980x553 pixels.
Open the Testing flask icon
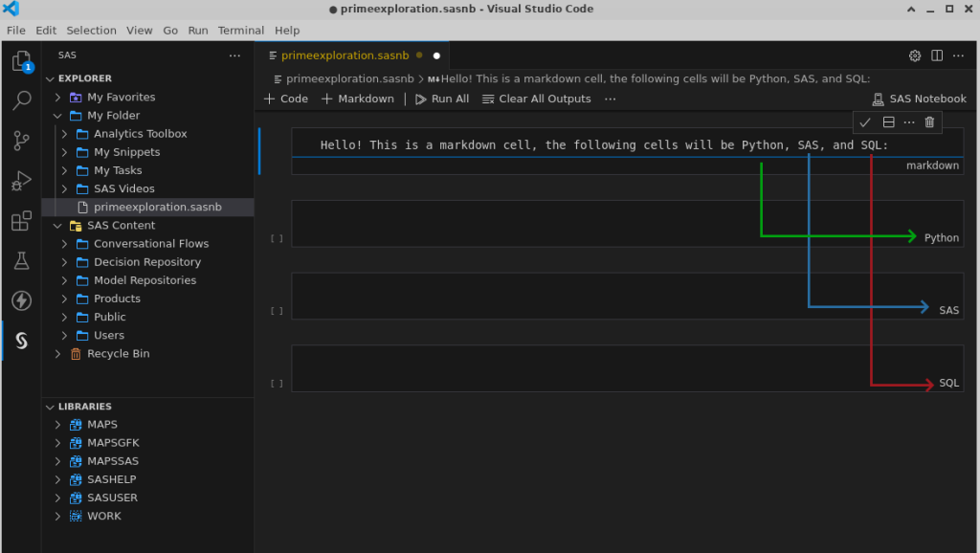pos(21,260)
